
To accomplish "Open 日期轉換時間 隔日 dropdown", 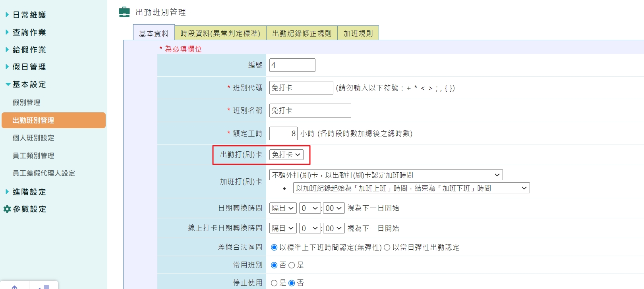I will 283,208.
